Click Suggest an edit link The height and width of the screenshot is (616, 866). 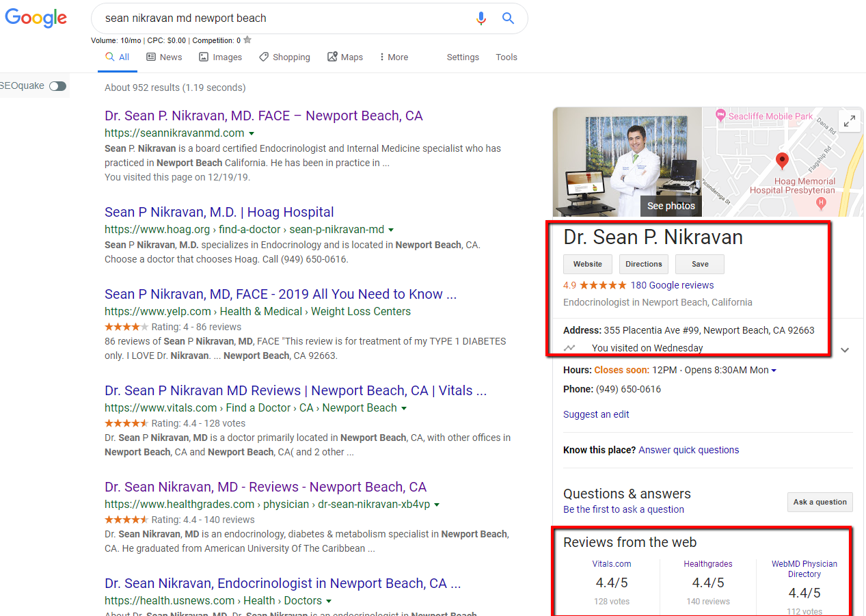pos(596,414)
